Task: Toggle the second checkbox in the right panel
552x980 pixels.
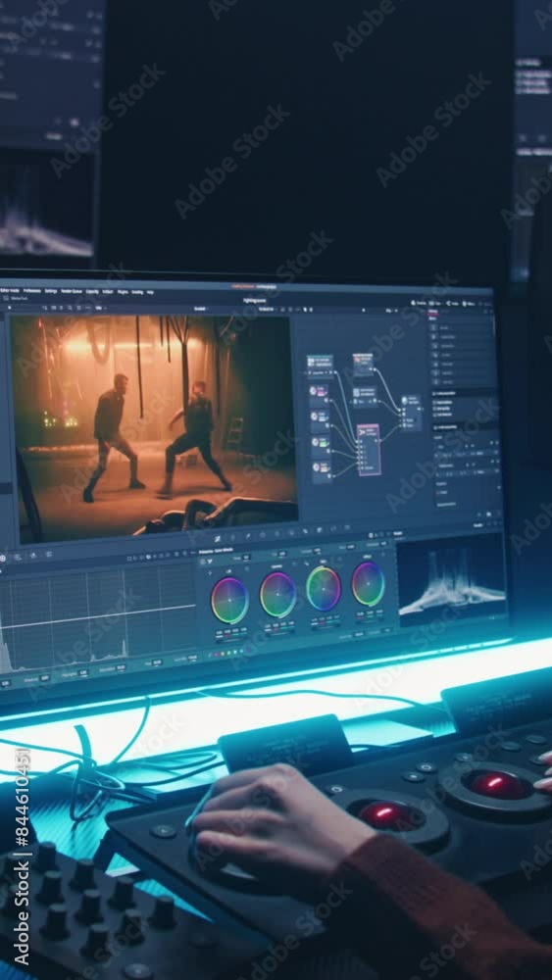Action: (x=434, y=408)
